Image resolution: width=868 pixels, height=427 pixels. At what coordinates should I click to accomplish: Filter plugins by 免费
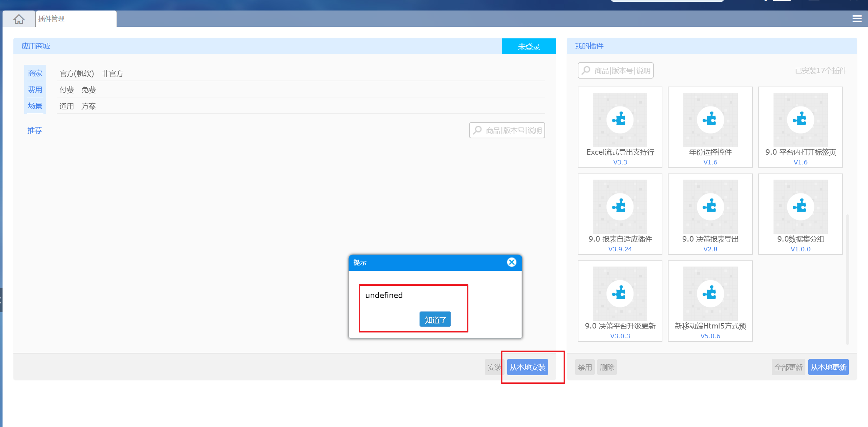pyautogui.click(x=89, y=90)
